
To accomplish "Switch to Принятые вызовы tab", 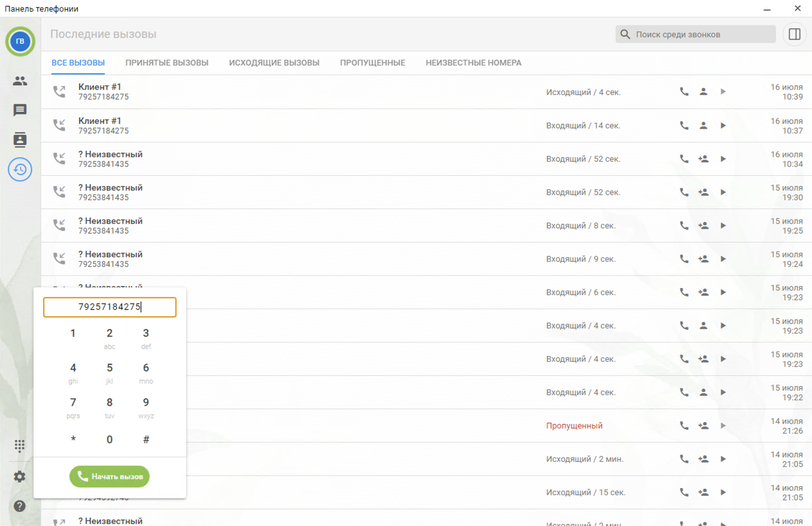I will point(167,63).
